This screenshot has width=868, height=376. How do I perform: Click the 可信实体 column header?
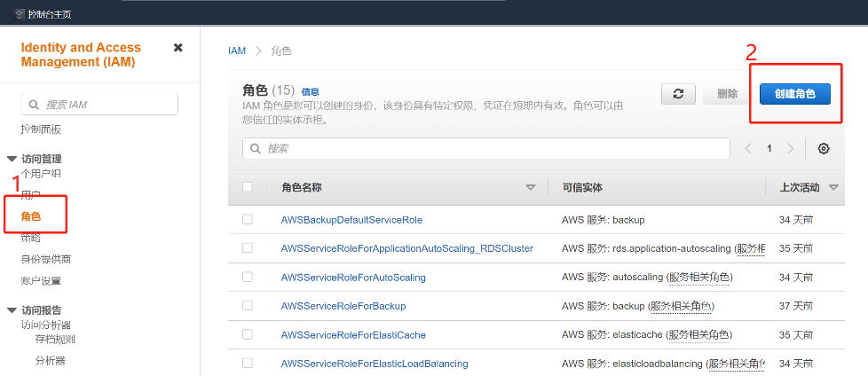coord(582,187)
